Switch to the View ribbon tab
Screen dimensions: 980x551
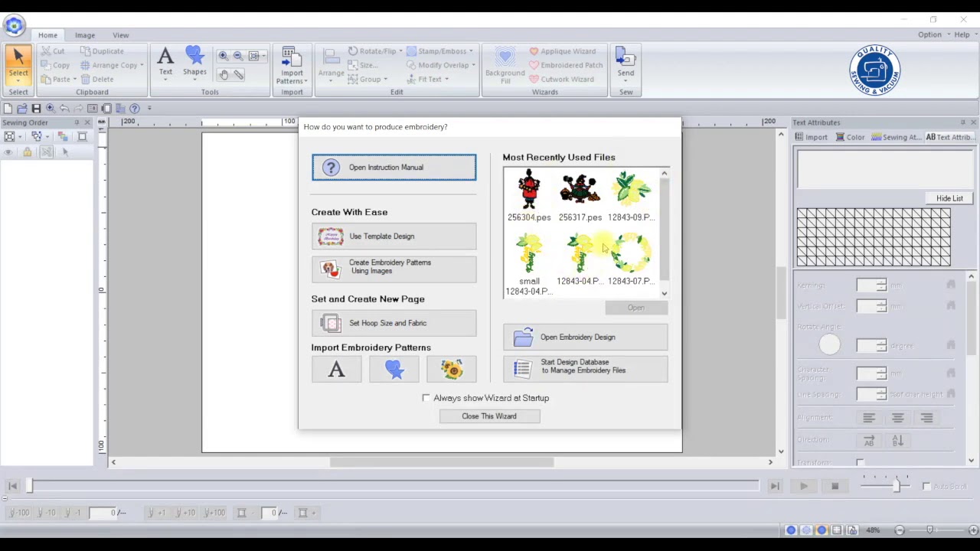pos(121,35)
